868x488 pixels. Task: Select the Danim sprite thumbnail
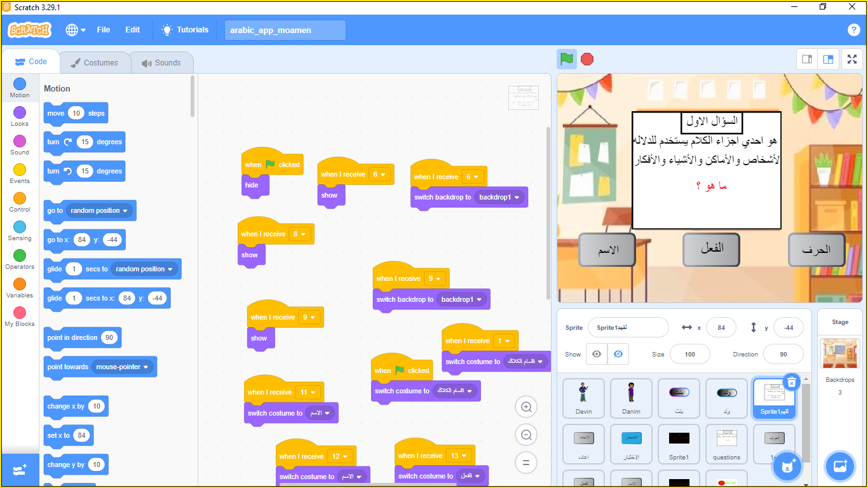631,398
